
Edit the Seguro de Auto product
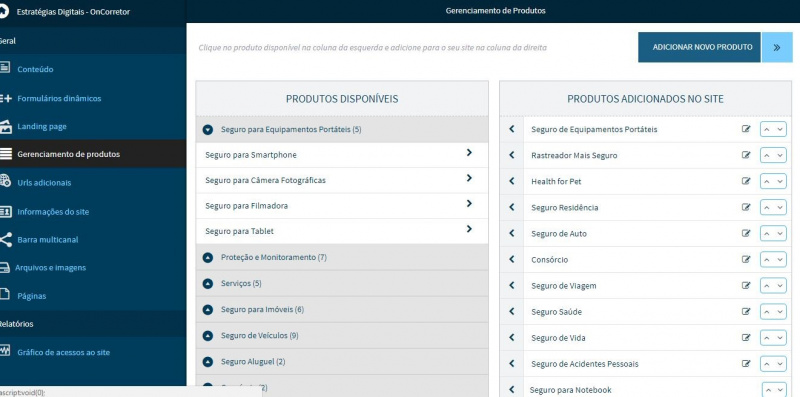pyautogui.click(x=746, y=233)
